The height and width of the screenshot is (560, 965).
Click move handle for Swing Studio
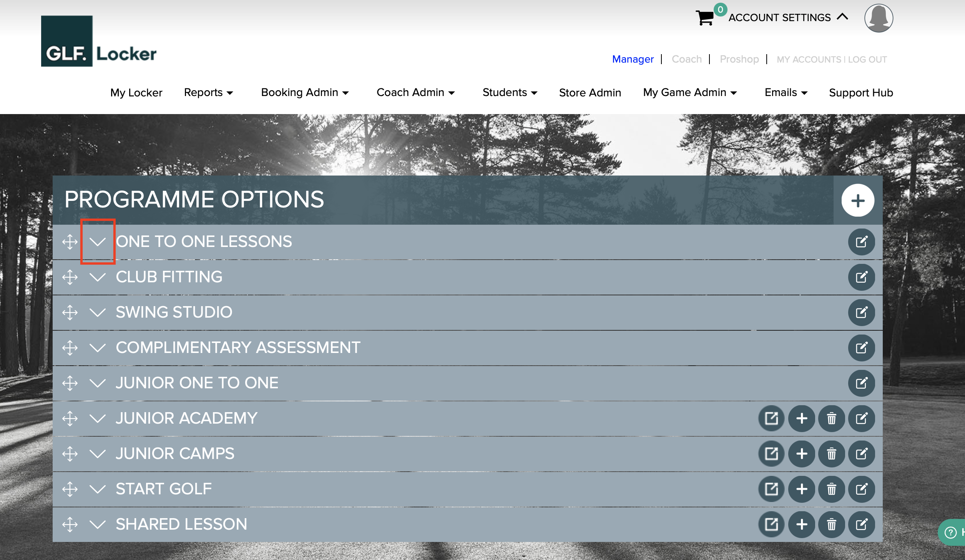point(70,312)
